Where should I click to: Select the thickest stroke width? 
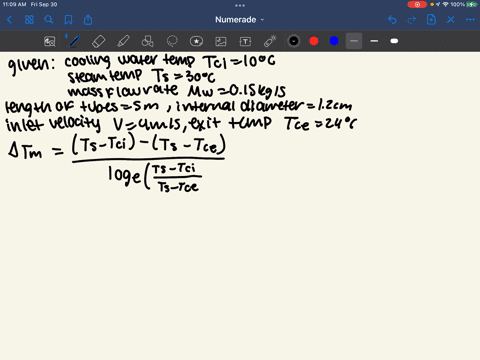click(394, 41)
